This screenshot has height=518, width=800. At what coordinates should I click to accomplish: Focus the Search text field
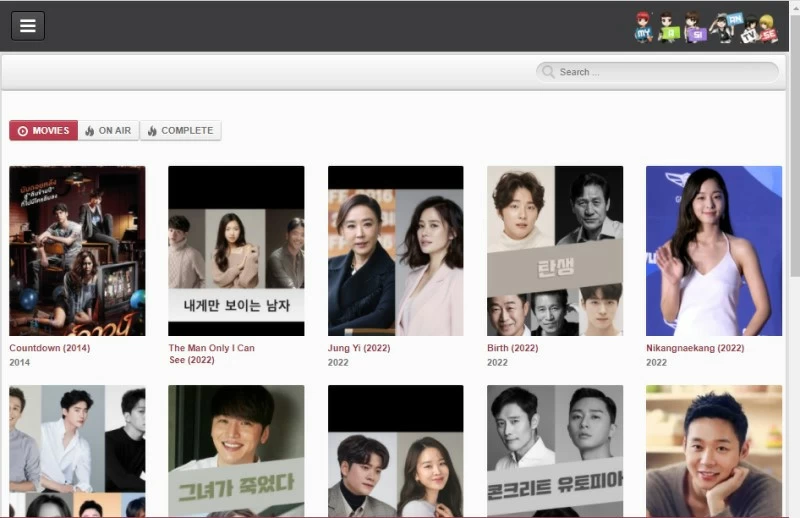point(657,72)
